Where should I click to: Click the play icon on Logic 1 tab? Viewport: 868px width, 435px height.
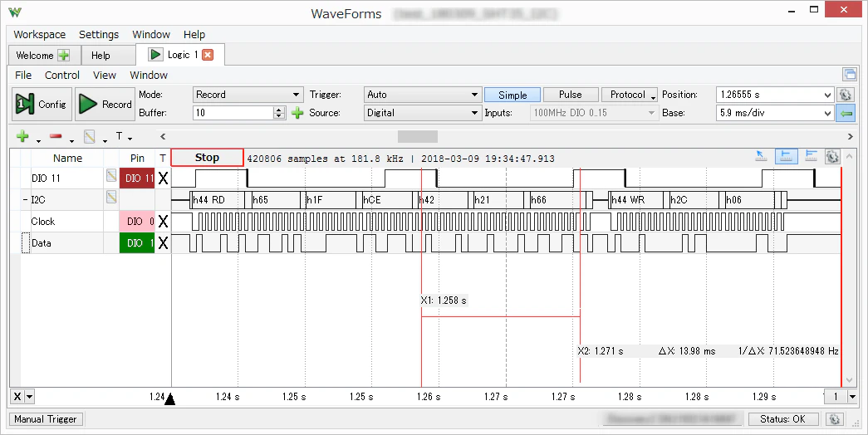coord(155,55)
